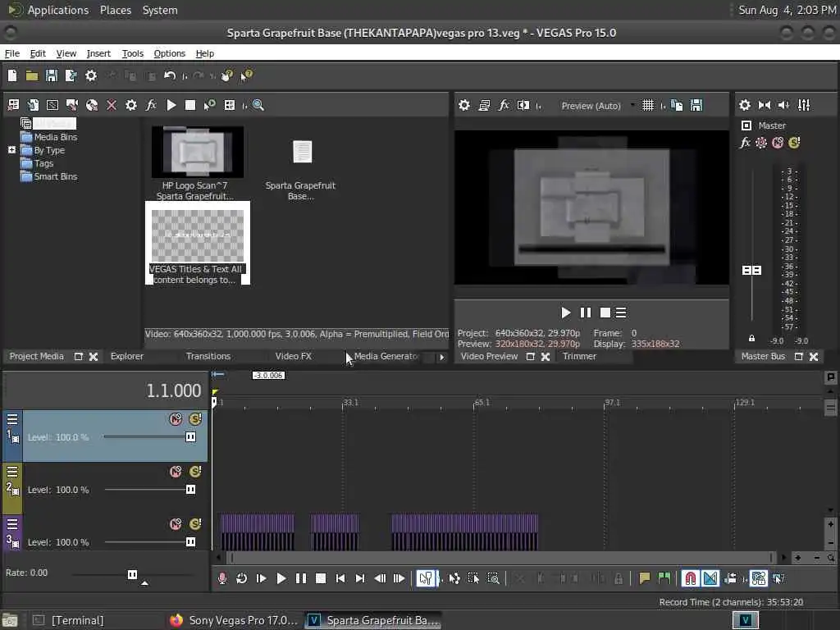Click the Master Bus volume fader
Screen dimensions: 840x630
(x=751, y=270)
